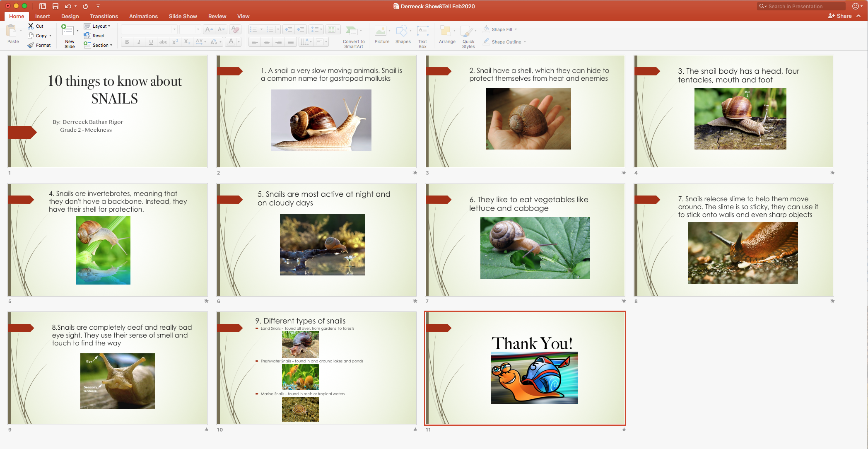Click the New Slide icon

click(68, 30)
